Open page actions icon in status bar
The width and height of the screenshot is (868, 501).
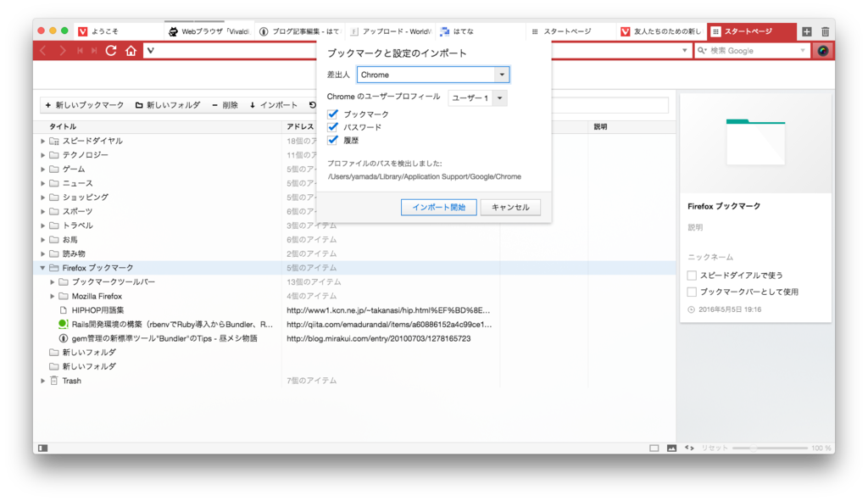pyautogui.click(x=689, y=448)
